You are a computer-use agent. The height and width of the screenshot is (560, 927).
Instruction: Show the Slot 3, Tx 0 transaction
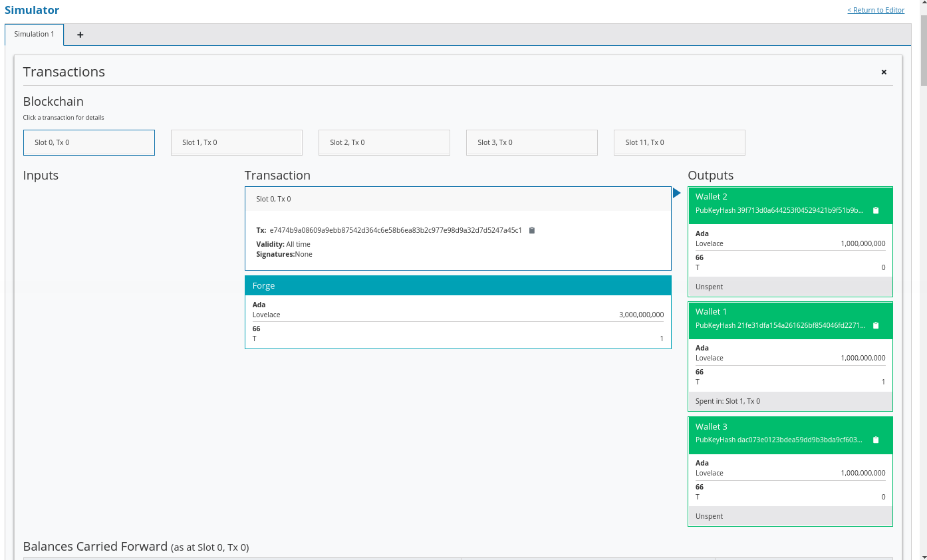point(531,142)
